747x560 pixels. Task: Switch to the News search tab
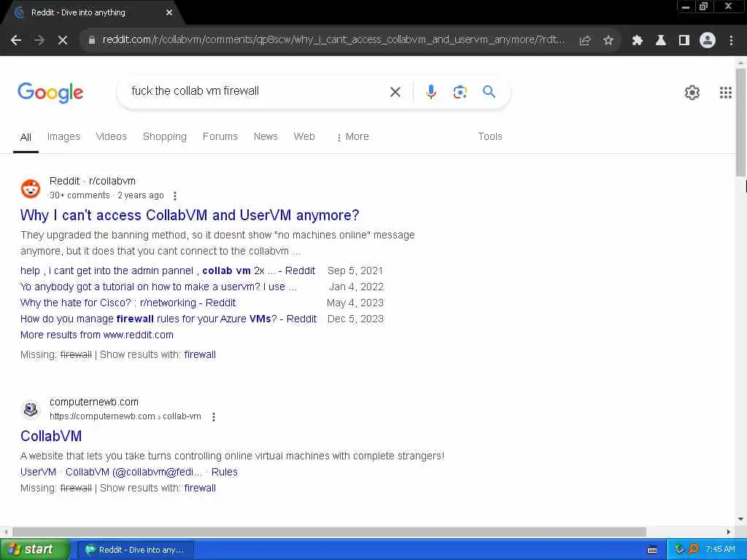click(266, 136)
